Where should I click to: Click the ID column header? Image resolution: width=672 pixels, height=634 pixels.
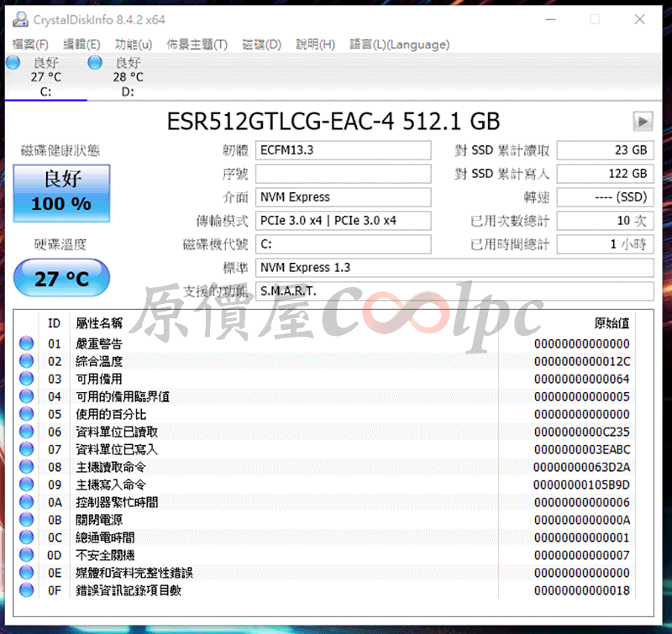coord(54,323)
